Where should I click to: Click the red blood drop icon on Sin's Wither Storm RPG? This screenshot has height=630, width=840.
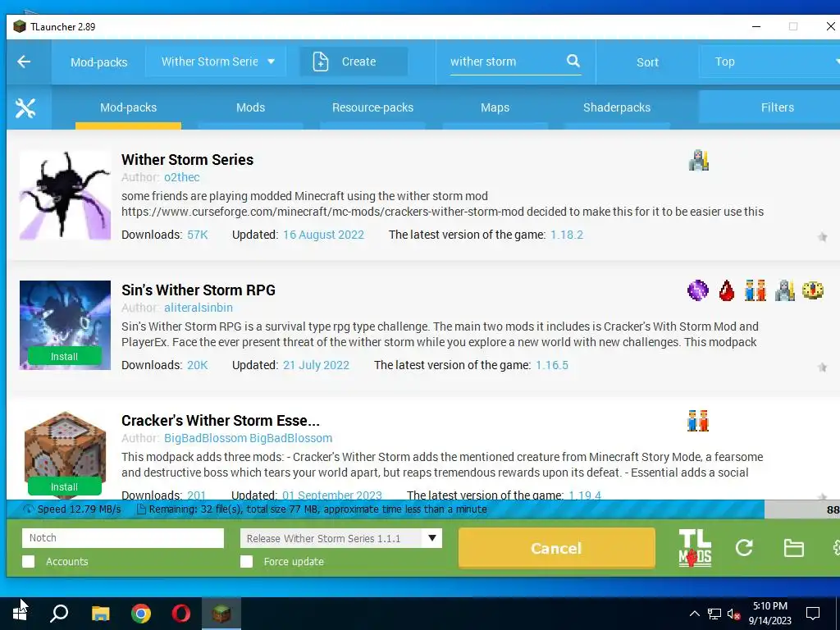(x=727, y=290)
